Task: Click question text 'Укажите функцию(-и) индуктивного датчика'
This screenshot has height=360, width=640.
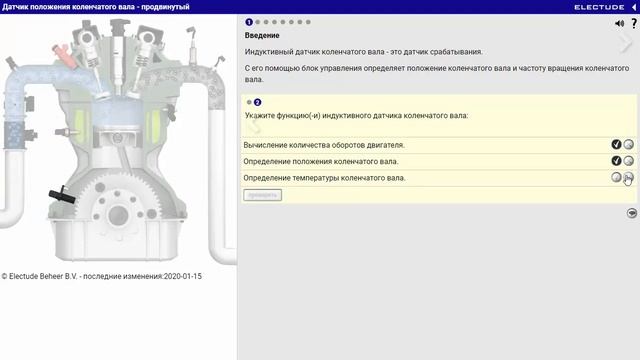Action: coord(323,116)
